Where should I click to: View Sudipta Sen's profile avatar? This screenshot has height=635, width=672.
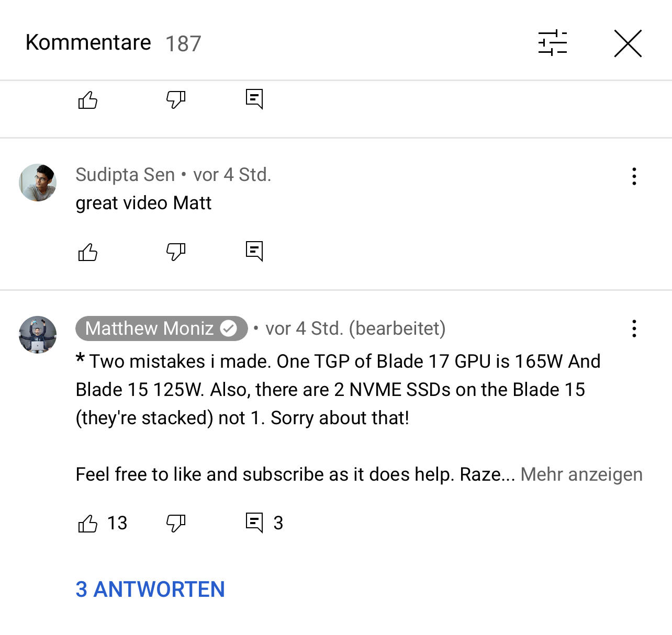[38, 183]
